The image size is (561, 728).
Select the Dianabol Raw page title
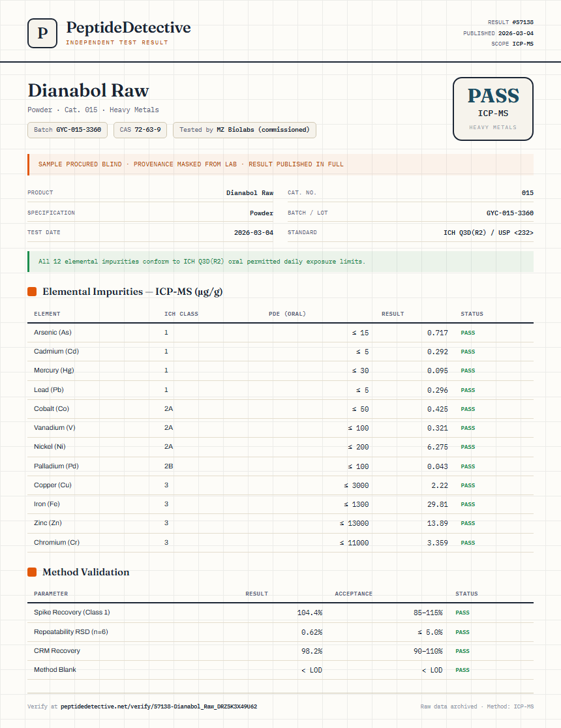pos(88,90)
